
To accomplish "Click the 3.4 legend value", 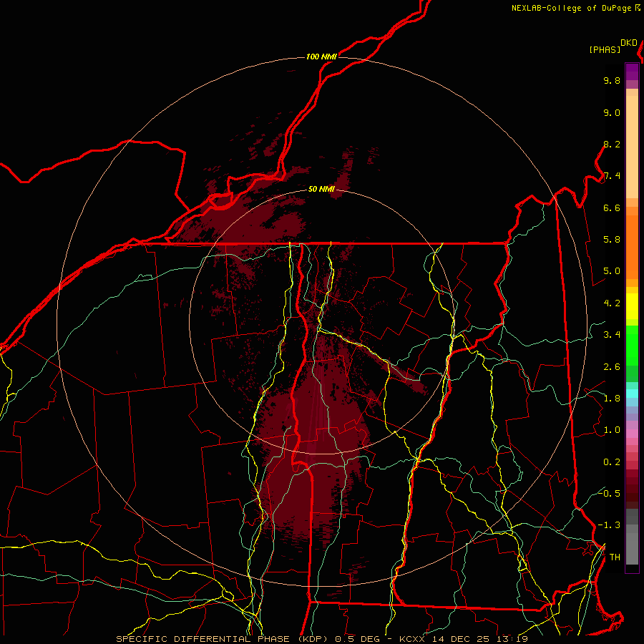I will click(612, 335).
